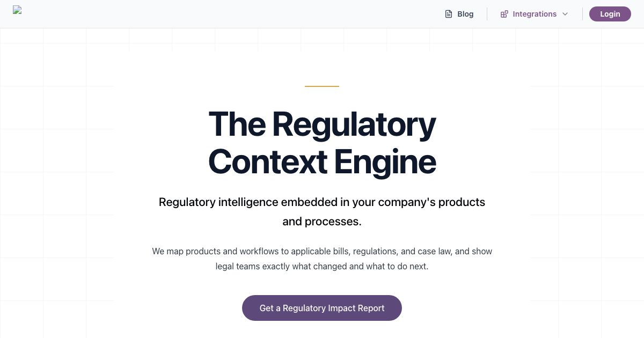Click the purple Login button
644x338 pixels.
(x=610, y=14)
